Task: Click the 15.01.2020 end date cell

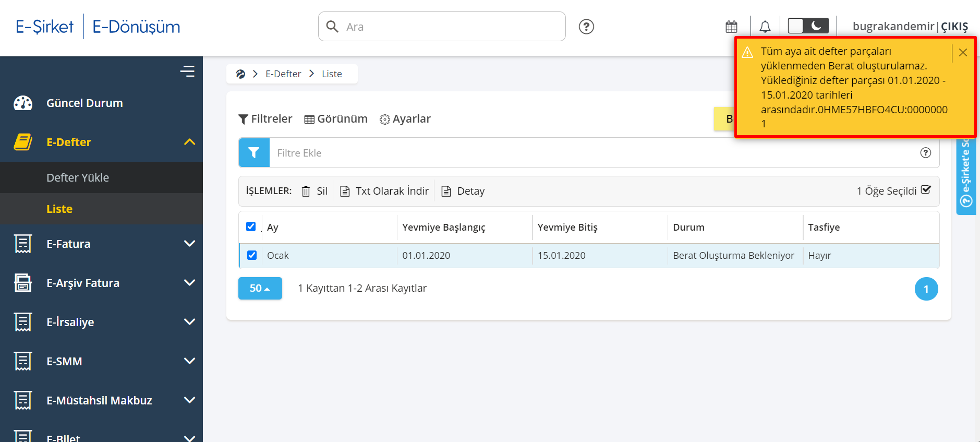Action: [562, 256]
